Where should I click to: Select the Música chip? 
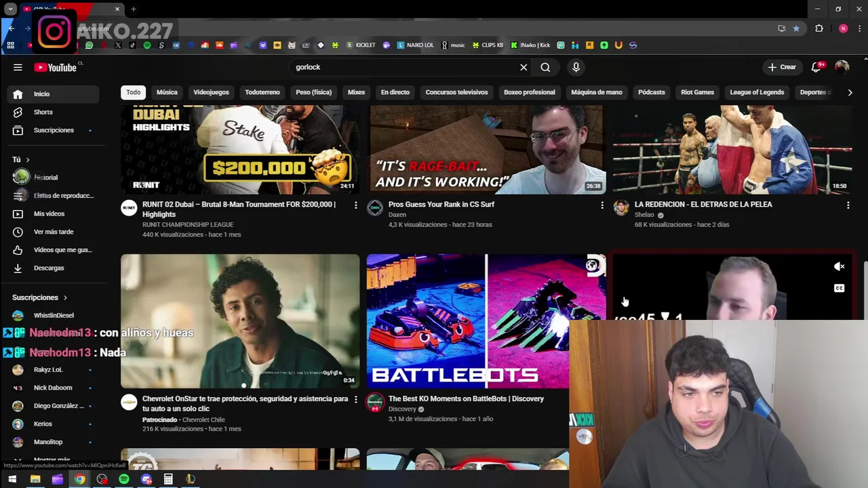[167, 92]
